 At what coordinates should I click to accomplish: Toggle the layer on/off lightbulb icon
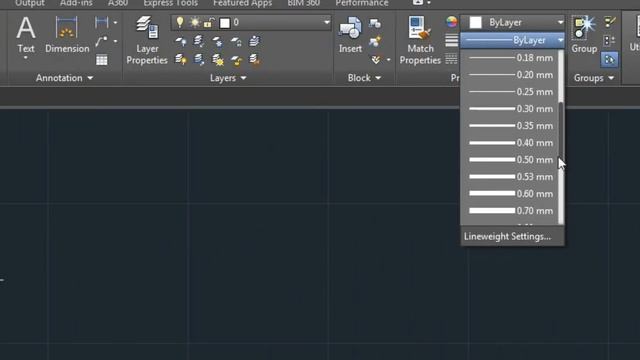180,22
